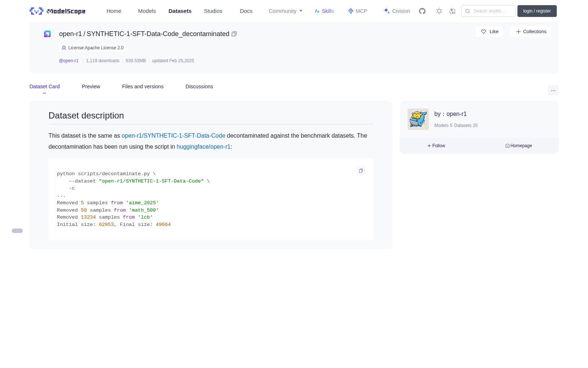Follow the open-r1 organization

[x=436, y=146]
